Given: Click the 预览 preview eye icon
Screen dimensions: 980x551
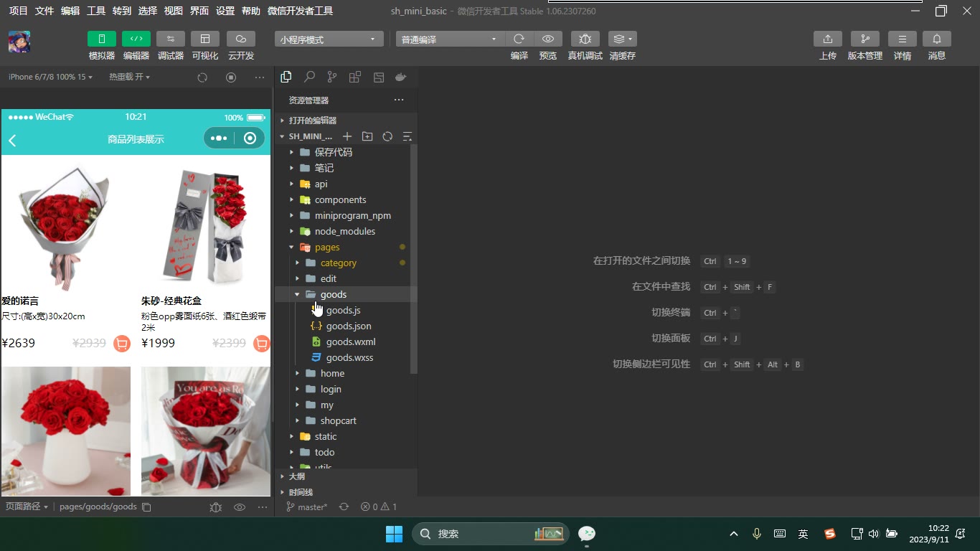Looking at the screenshot, I should (x=548, y=39).
